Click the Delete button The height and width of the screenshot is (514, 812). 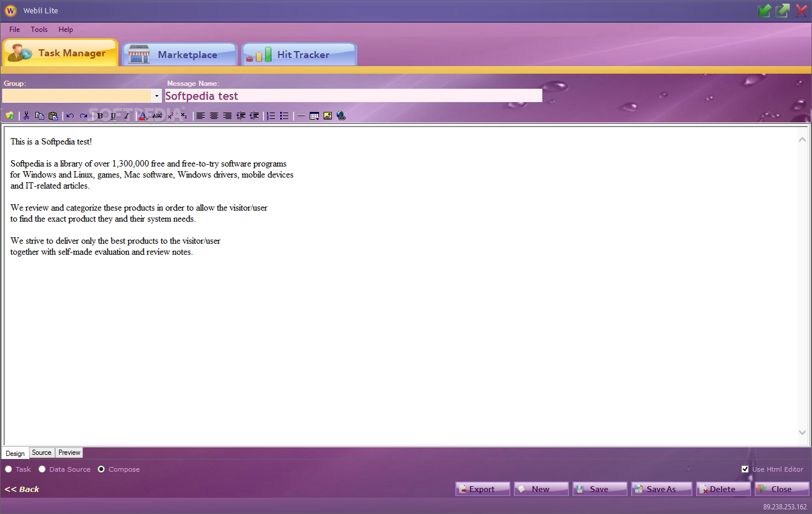pyautogui.click(x=723, y=489)
